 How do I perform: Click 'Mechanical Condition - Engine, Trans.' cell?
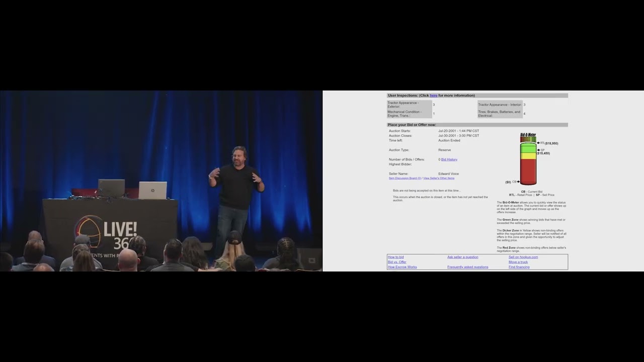click(409, 114)
